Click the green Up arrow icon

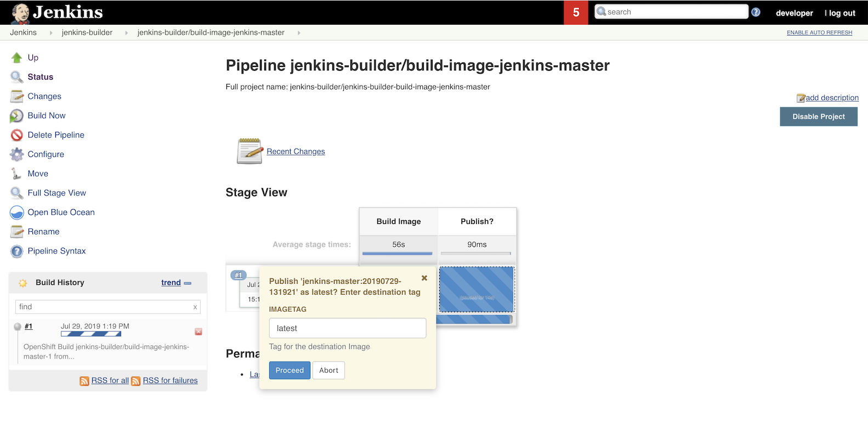point(17,58)
